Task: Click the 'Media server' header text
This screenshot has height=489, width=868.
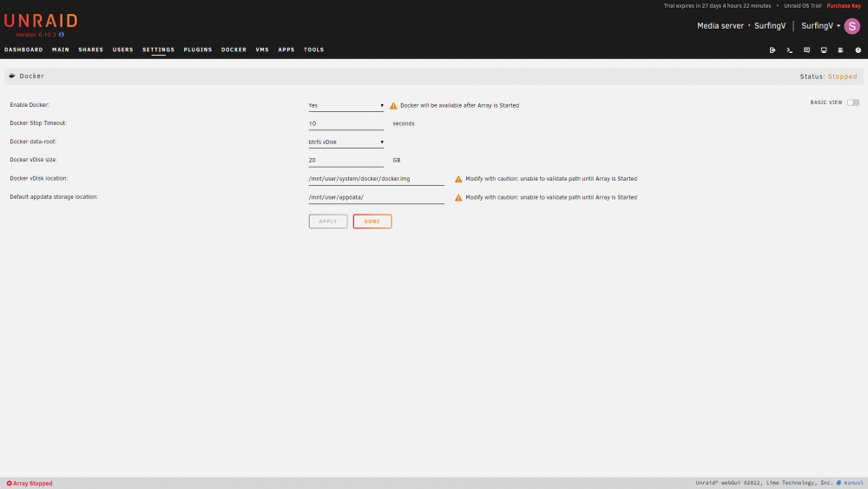Action: click(720, 26)
